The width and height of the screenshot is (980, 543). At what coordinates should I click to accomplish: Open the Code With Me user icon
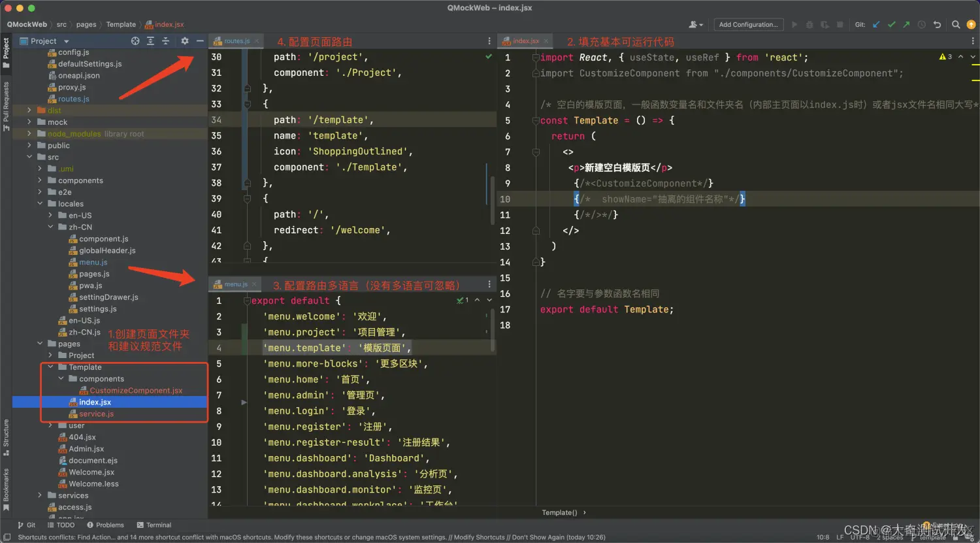[696, 25]
